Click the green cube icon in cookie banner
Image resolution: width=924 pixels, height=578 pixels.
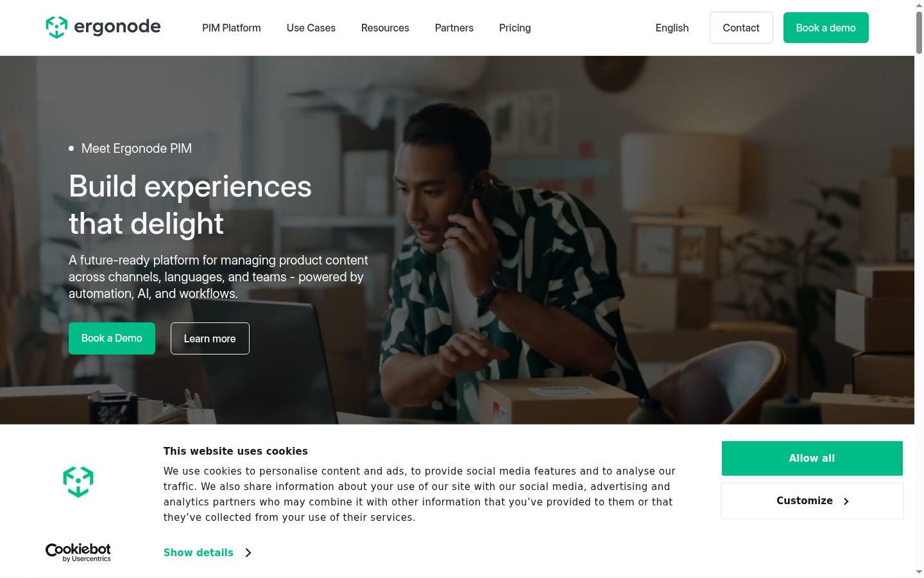pos(78,482)
